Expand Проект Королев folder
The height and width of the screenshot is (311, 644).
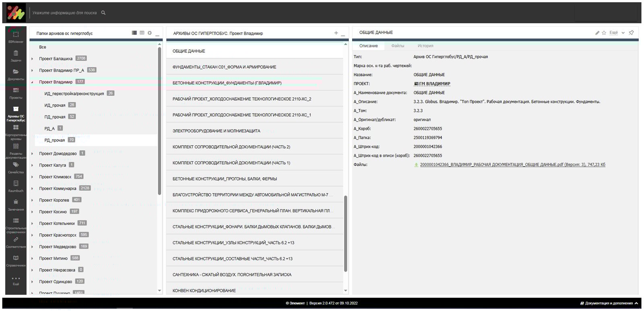(32, 200)
